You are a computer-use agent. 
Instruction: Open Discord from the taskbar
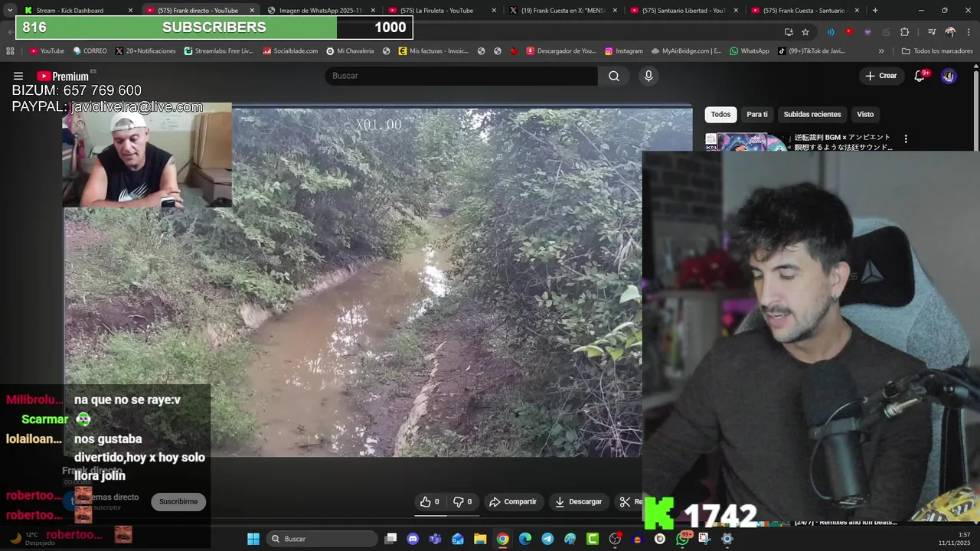413,539
